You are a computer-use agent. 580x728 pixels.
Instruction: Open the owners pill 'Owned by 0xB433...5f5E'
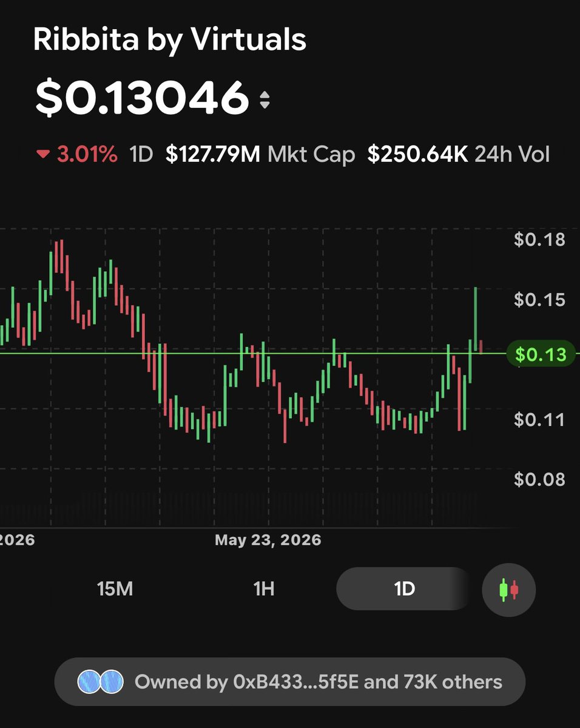click(x=290, y=682)
